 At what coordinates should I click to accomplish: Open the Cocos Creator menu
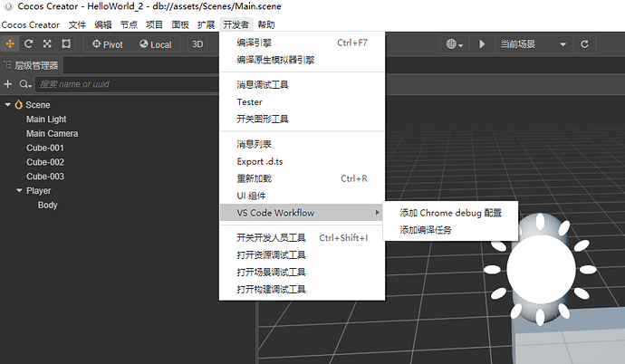(x=31, y=24)
